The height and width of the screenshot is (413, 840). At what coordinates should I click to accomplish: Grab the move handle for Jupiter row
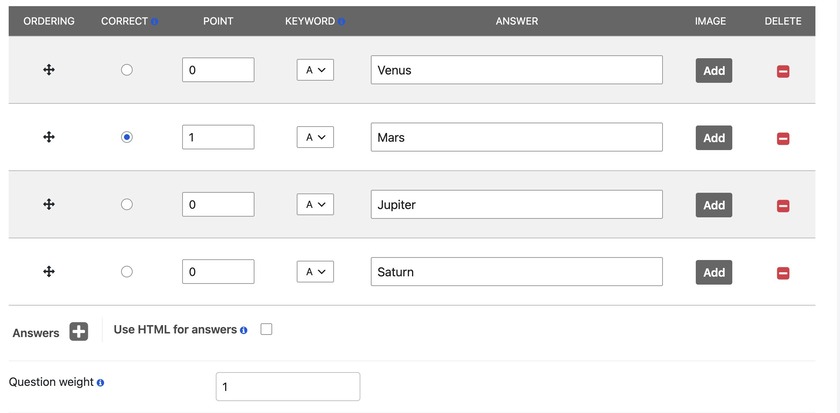(49, 204)
